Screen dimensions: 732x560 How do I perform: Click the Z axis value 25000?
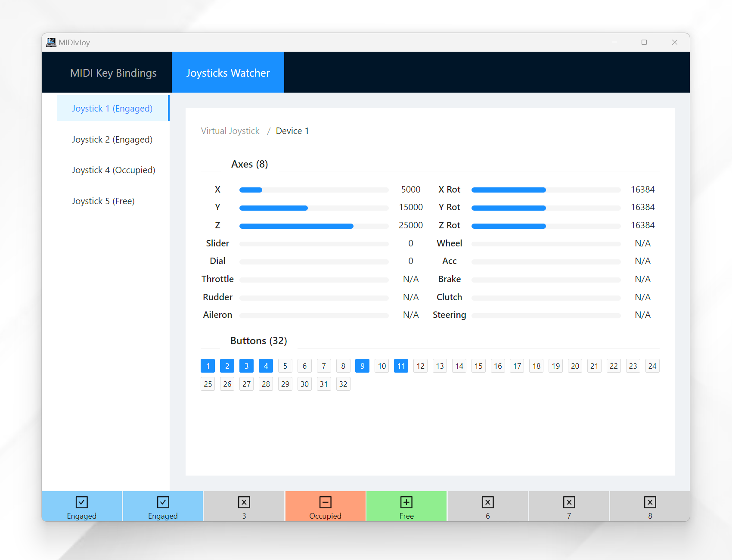[x=411, y=225]
